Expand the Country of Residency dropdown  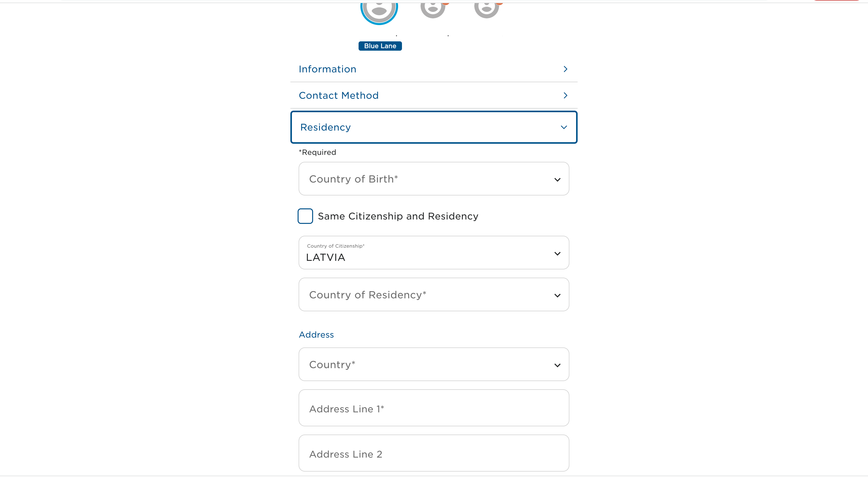pyautogui.click(x=434, y=295)
